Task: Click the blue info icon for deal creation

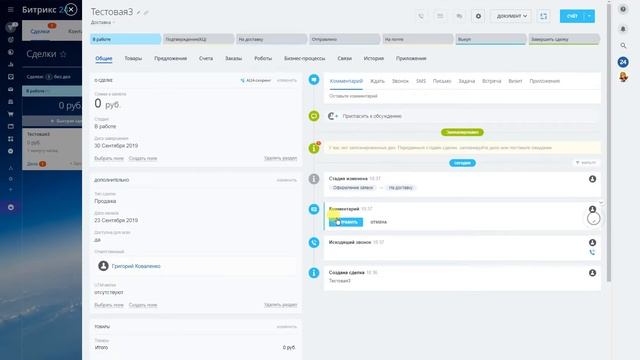Action: point(314,273)
